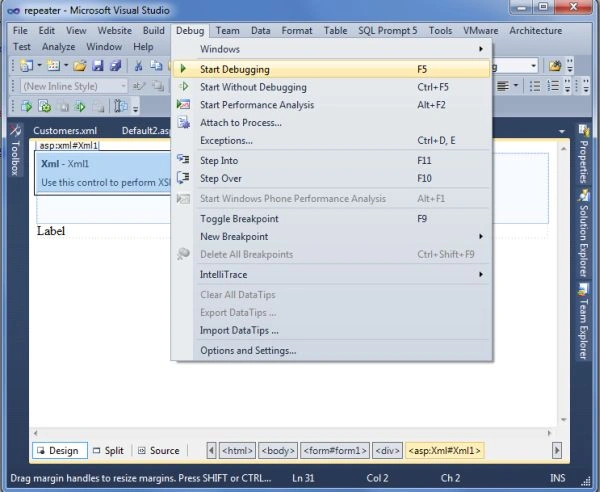
Task: Open the Properties side panel
Action: pyautogui.click(x=583, y=153)
